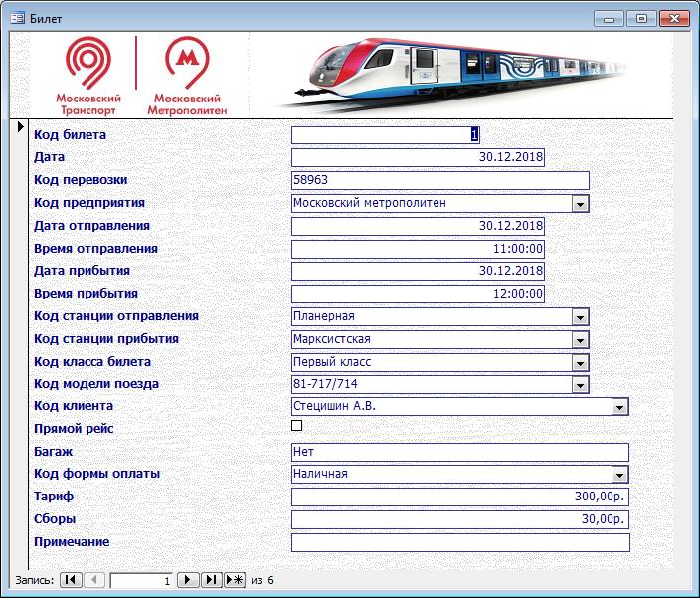
Task: Click the form icon in title bar
Action: [16, 18]
